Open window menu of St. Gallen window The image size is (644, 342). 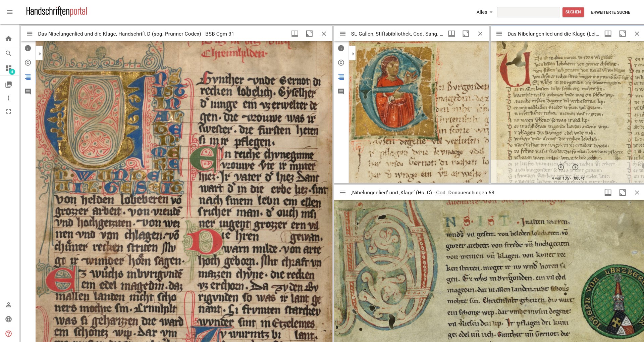pyautogui.click(x=343, y=34)
